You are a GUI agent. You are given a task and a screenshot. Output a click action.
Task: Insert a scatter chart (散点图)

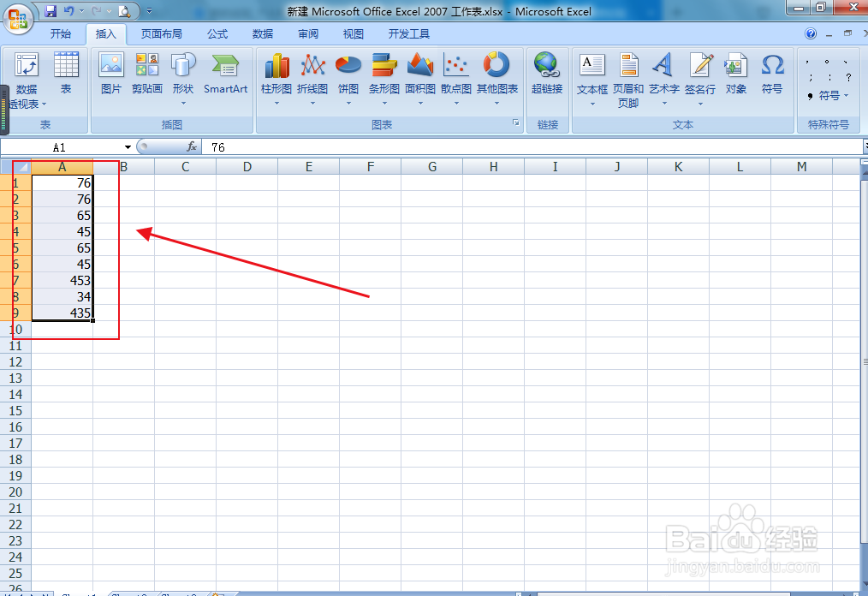pos(456,79)
